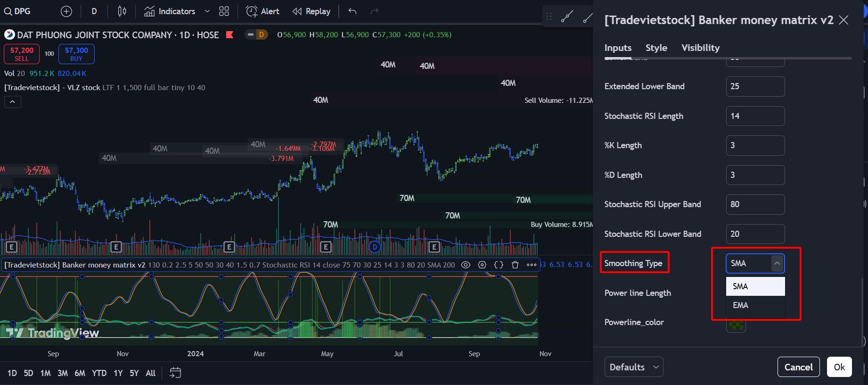868x385 pixels.
Task: Open the indicator templates grid icon
Action: (224, 11)
